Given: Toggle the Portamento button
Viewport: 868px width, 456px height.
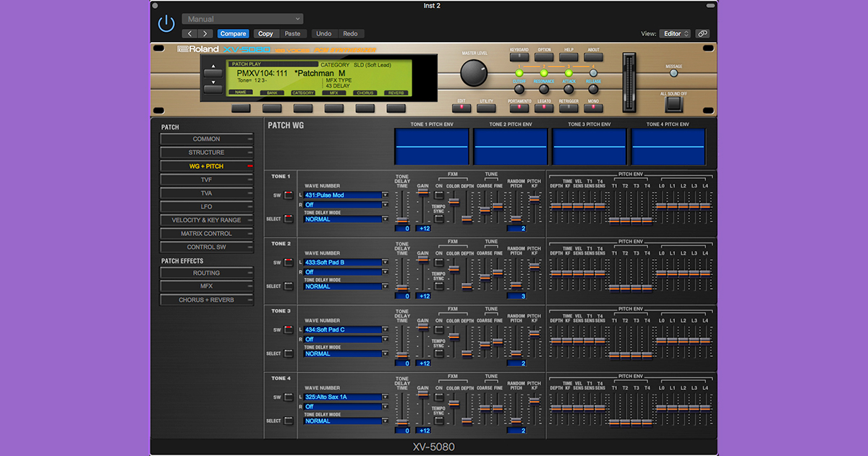Looking at the screenshot, I should tap(519, 108).
